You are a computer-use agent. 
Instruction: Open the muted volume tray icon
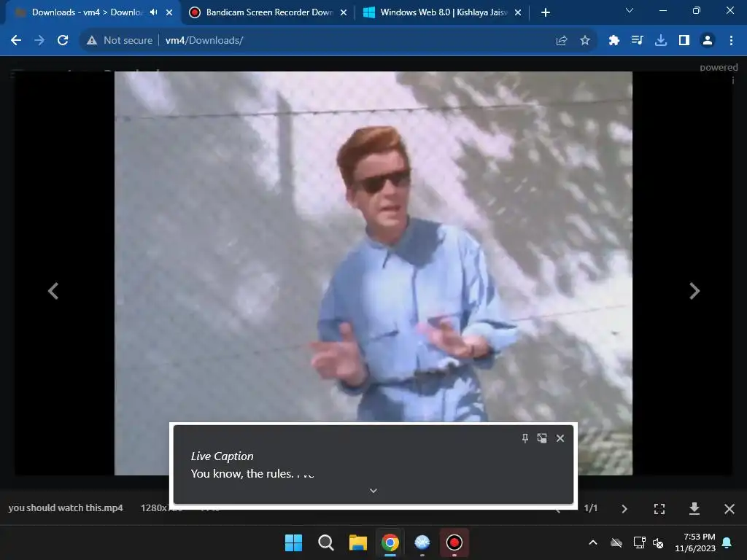point(658,542)
